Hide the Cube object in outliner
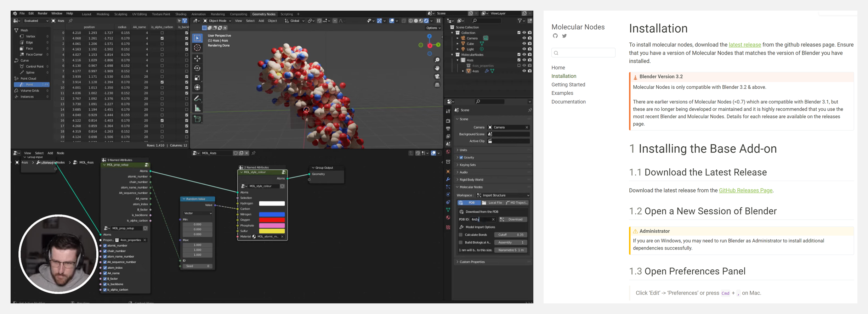This screenshot has width=868, height=314. tap(524, 44)
